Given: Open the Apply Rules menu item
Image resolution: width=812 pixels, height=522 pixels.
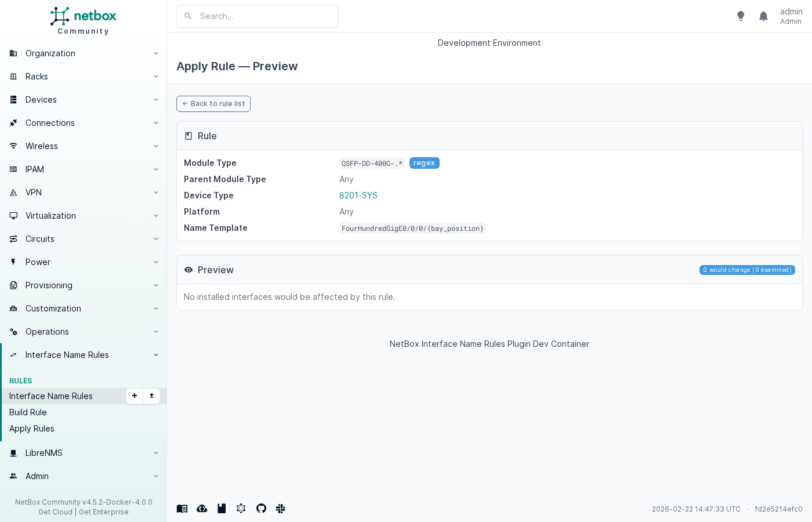Looking at the screenshot, I should (x=32, y=429).
